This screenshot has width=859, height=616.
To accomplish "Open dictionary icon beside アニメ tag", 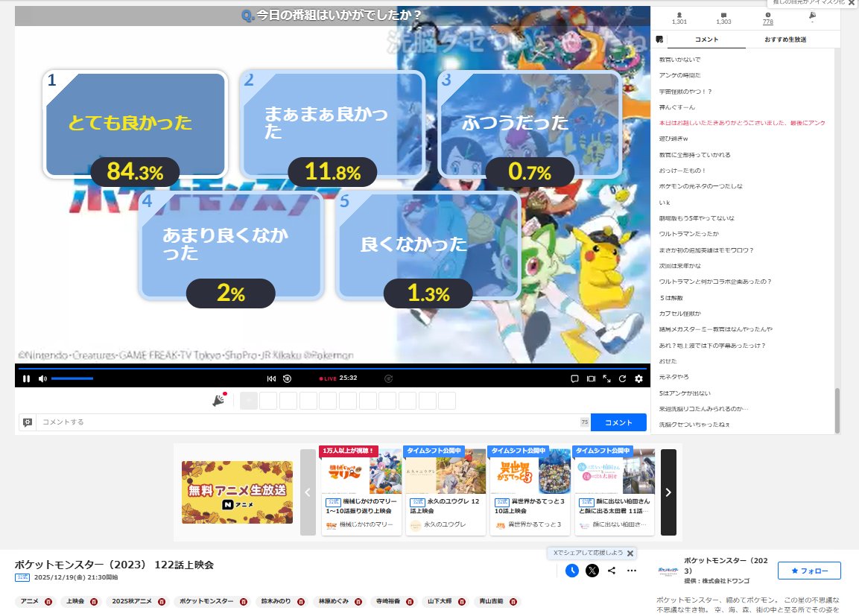I will (48, 602).
